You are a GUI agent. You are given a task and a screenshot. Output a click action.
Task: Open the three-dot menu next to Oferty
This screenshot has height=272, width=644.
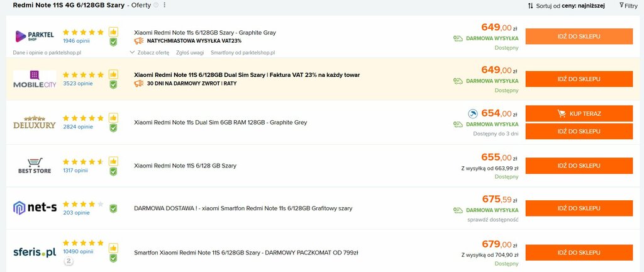(165, 5)
